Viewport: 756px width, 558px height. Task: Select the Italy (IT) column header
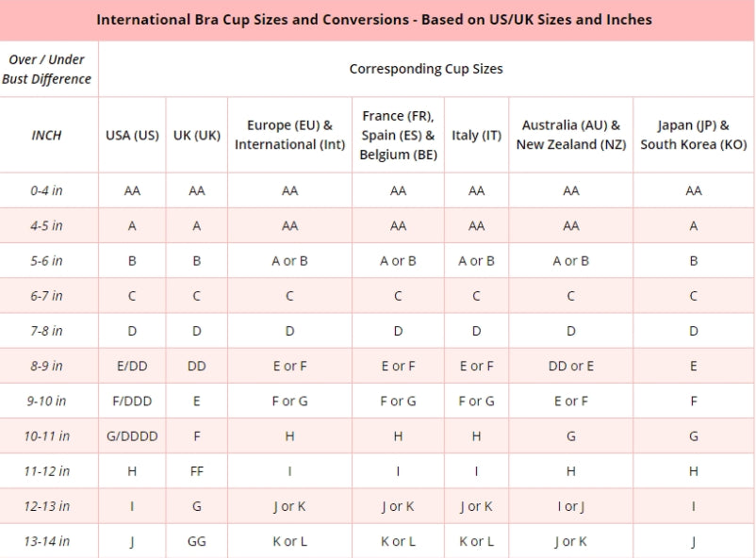(476, 135)
